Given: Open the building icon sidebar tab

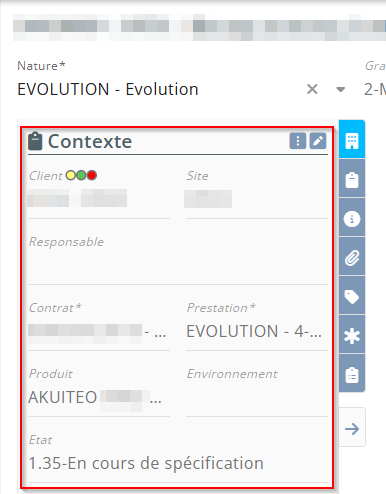Looking at the screenshot, I should (352, 140).
